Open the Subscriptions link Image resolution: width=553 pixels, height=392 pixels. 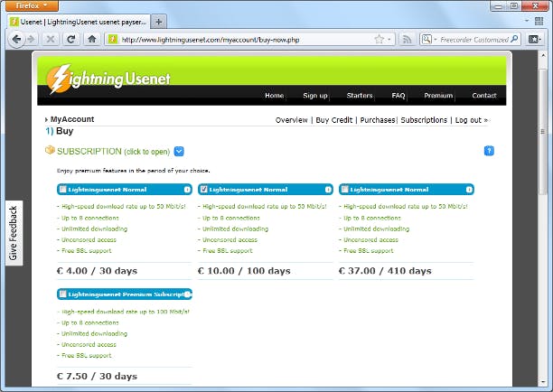tap(424, 120)
